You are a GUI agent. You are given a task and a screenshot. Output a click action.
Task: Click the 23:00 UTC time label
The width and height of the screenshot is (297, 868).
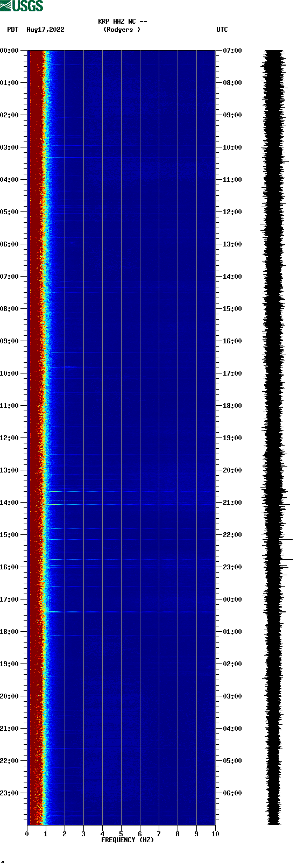[232, 567]
